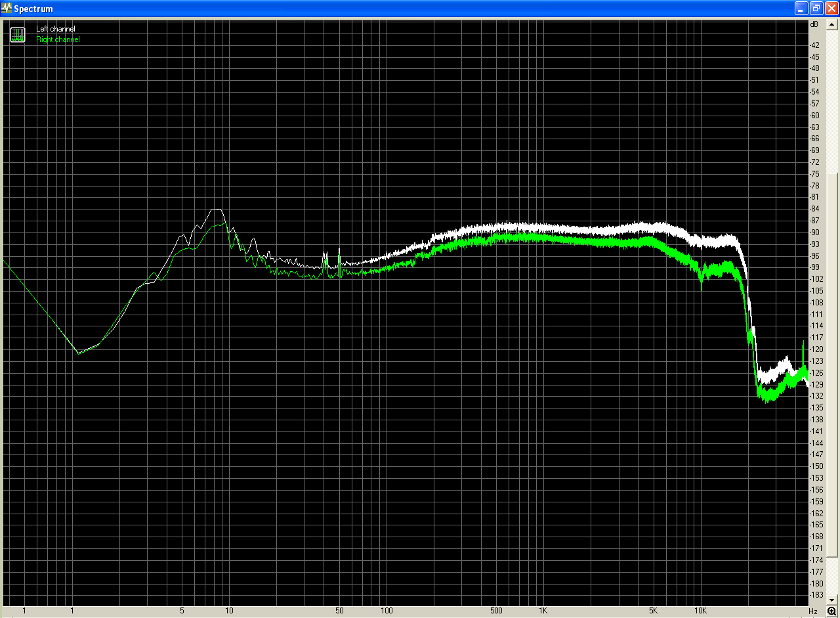Click the -42 dB scale label
This screenshot has height=618, width=840.
tap(814, 45)
